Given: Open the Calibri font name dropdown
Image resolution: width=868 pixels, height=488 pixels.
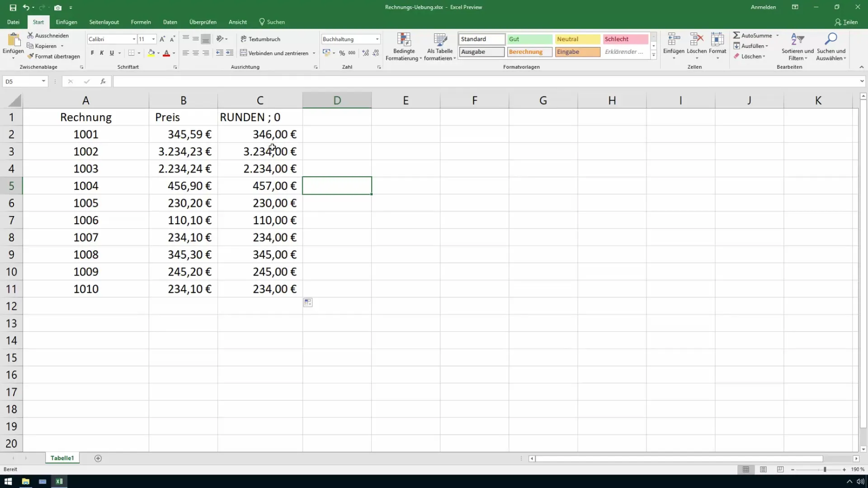Looking at the screenshot, I should point(134,39).
